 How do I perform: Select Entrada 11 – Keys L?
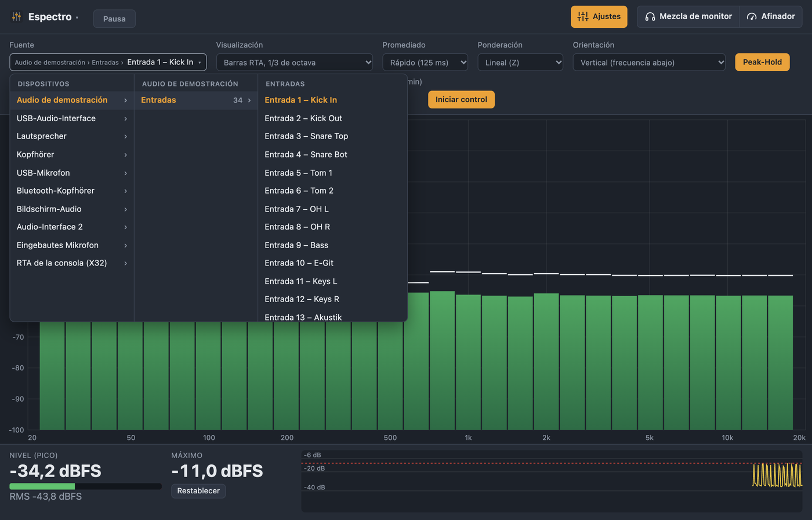click(332, 281)
